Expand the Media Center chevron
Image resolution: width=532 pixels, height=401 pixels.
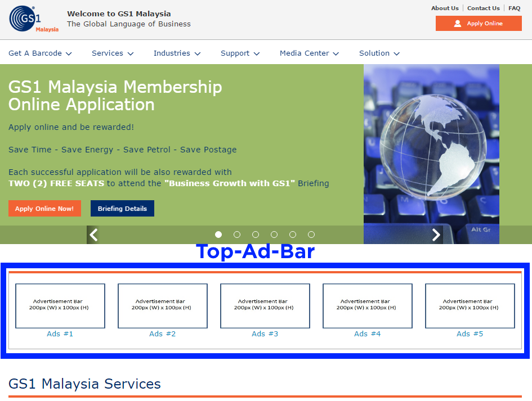point(336,53)
